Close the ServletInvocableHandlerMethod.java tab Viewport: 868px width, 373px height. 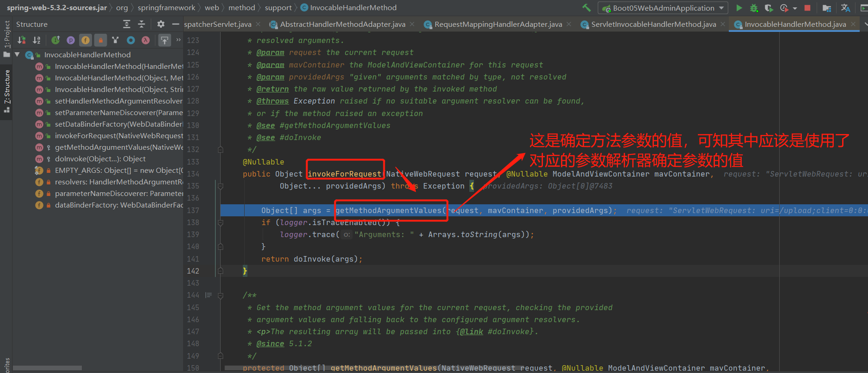(x=723, y=24)
